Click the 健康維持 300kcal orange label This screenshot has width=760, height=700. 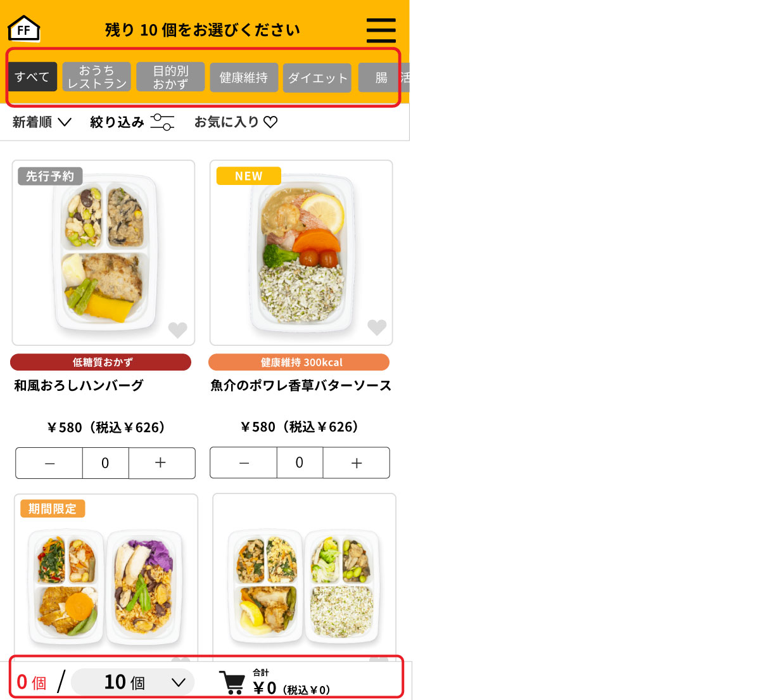point(299,362)
